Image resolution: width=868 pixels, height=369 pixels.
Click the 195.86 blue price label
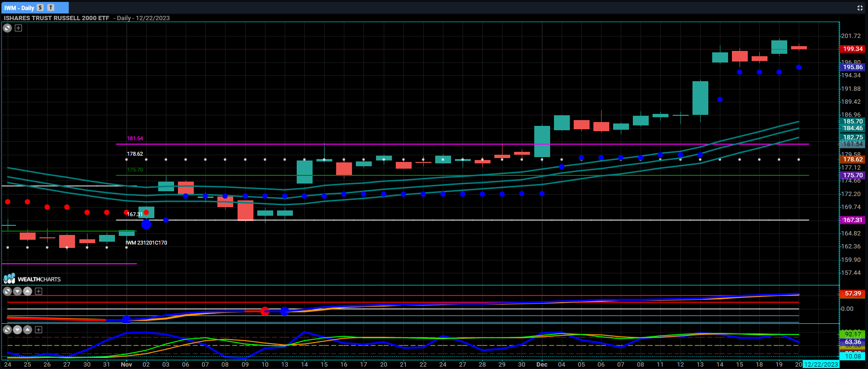[853, 67]
